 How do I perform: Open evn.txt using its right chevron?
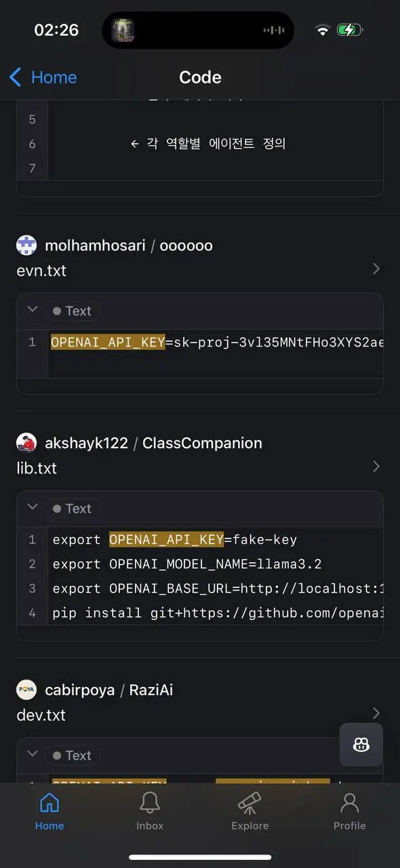(377, 269)
